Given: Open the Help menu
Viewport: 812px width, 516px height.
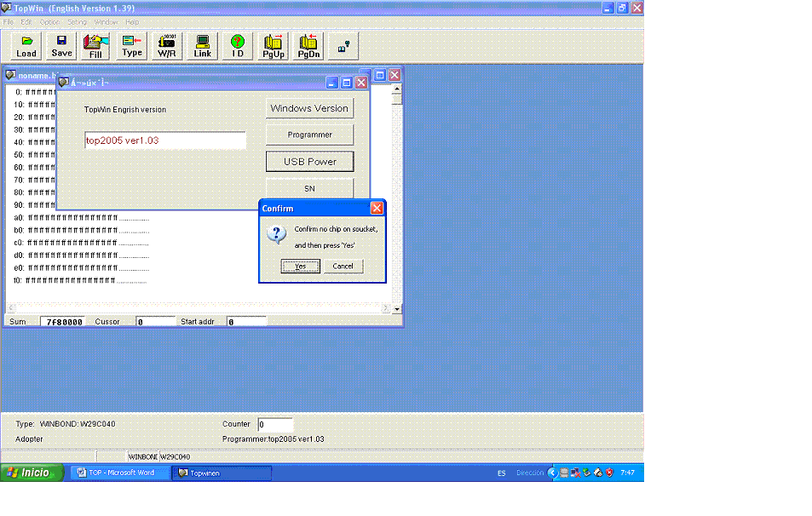Looking at the screenshot, I should [132, 22].
